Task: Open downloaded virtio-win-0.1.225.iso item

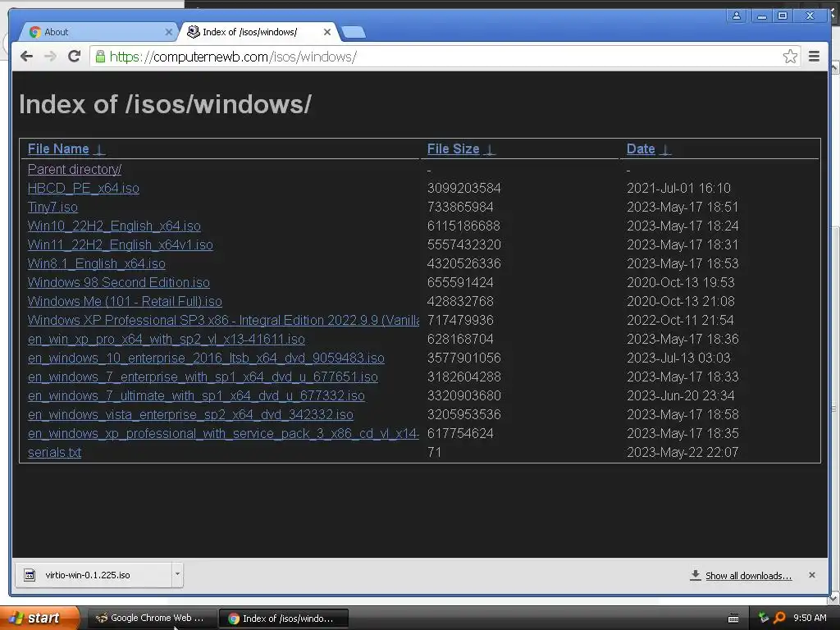Action: [94, 575]
